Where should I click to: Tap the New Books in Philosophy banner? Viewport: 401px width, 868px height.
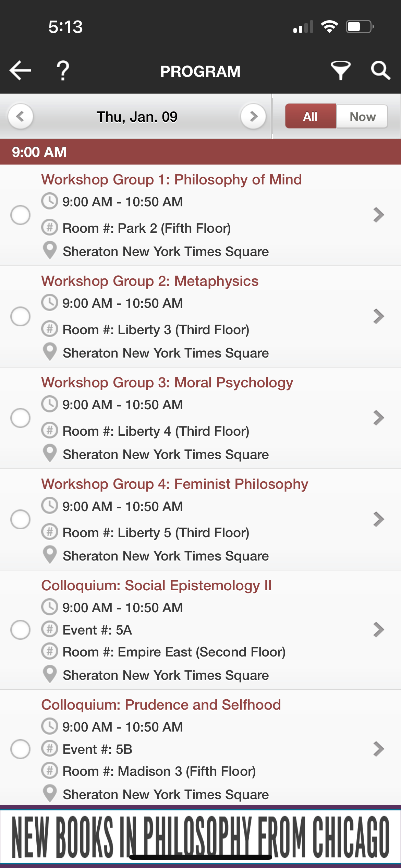point(200,836)
